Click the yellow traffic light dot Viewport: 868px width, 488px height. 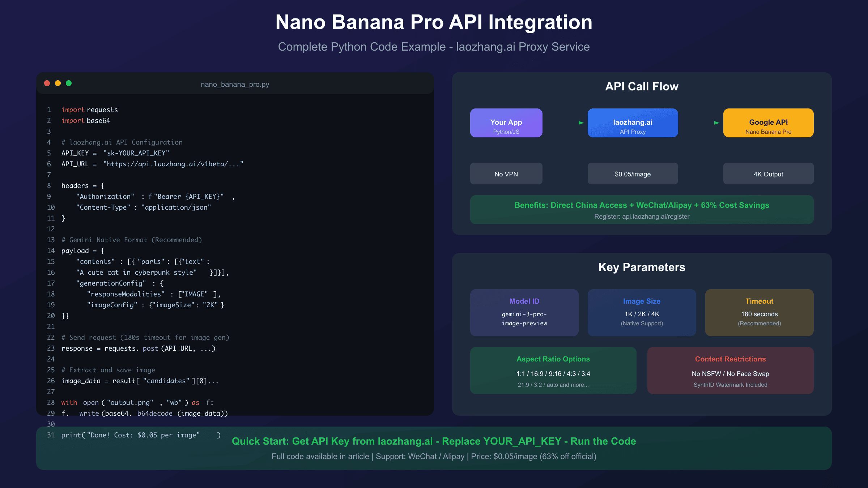click(58, 83)
